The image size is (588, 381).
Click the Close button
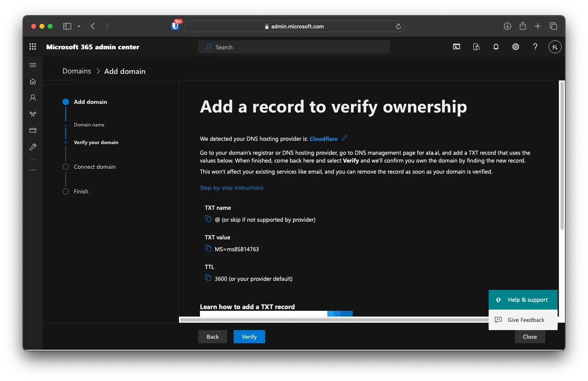[x=530, y=337]
